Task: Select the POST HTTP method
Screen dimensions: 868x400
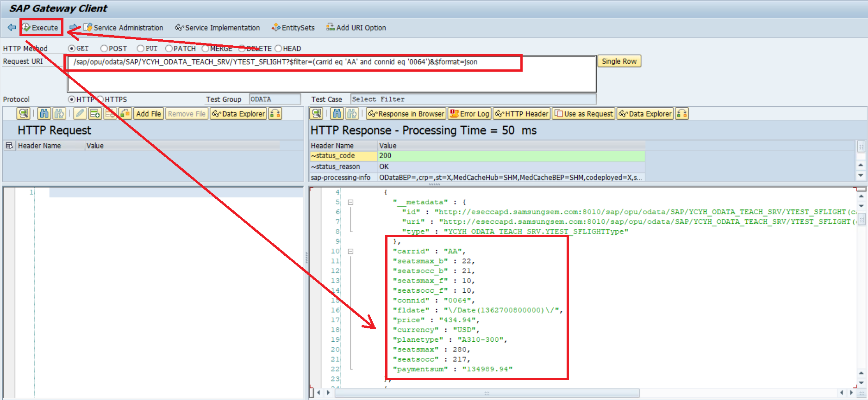Action: [104, 49]
